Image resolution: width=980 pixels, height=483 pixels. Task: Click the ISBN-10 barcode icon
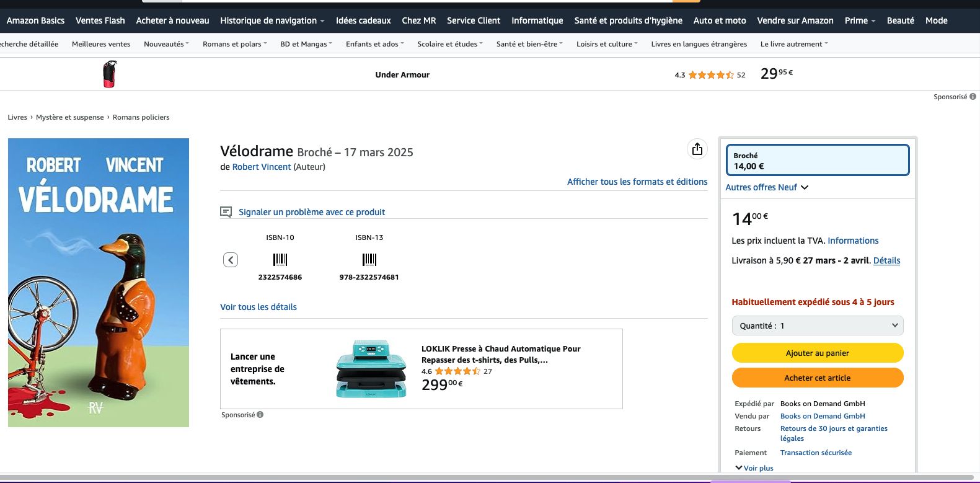click(x=280, y=259)
